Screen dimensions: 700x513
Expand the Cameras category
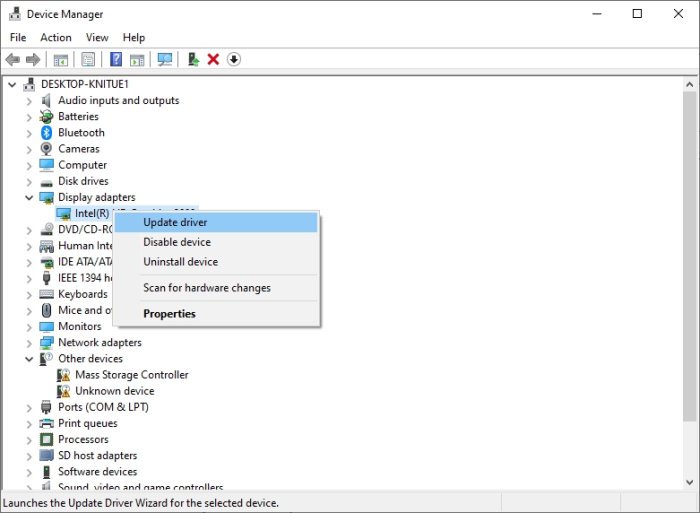click(29, 150)
